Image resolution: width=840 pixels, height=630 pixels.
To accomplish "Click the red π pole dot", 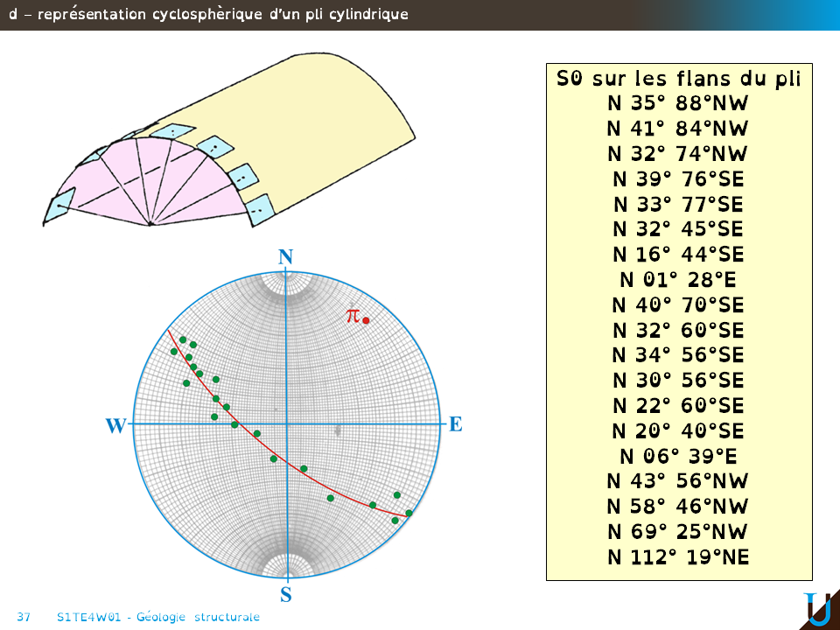I will click(x=366, y=320).
